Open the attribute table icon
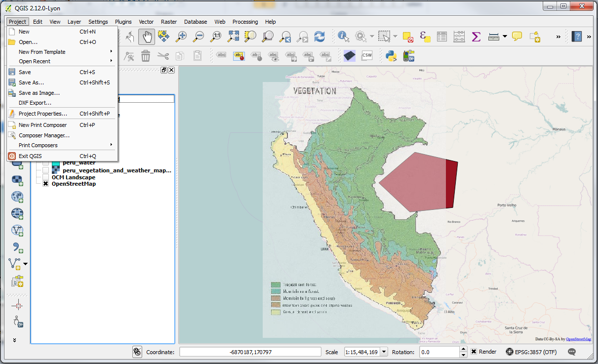Viewport: 598px width, 364px height. click(442, 37)
